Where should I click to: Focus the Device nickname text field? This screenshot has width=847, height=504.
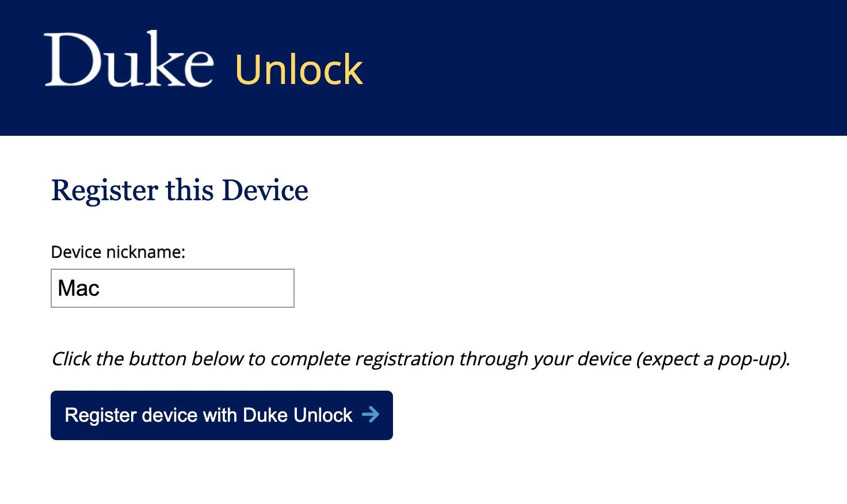click(172, 288)
